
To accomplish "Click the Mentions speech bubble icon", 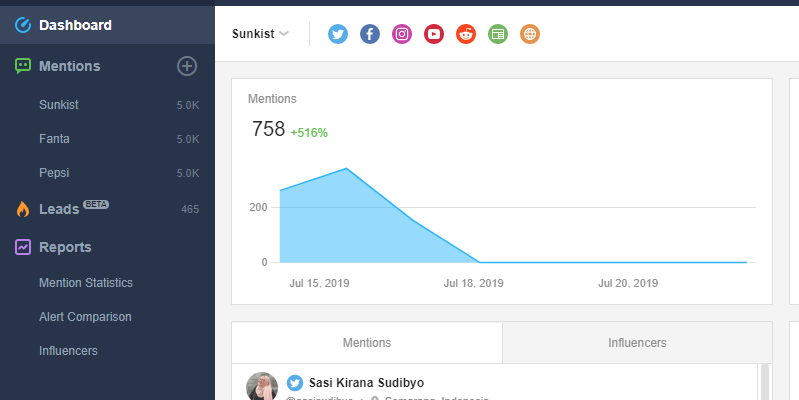I will click(23, 66).
